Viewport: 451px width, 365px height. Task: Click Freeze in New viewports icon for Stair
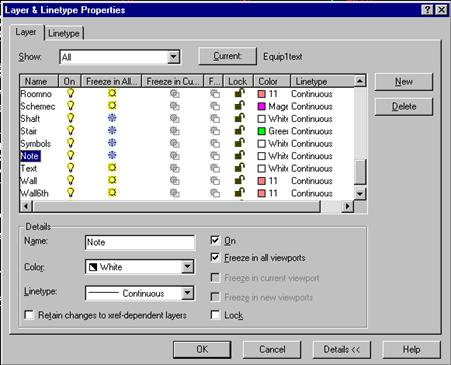[x=215, y=131]
